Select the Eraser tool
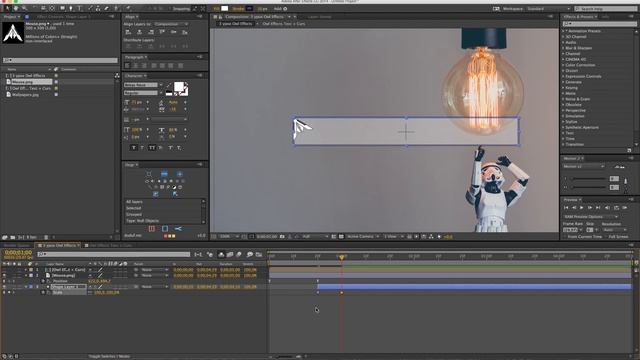Image resolution: width=640 pixels, height=360 pixels. (x=107, y=8)
